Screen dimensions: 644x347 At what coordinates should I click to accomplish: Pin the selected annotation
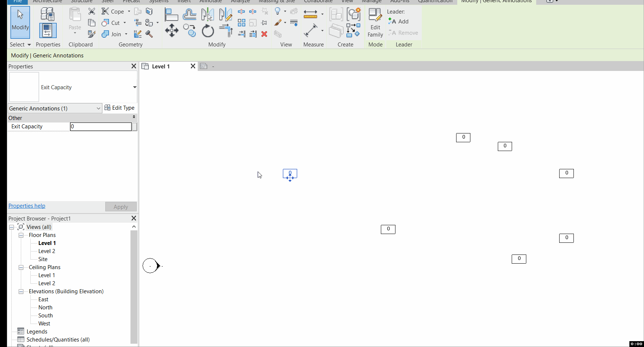click(x=264, y=23)
